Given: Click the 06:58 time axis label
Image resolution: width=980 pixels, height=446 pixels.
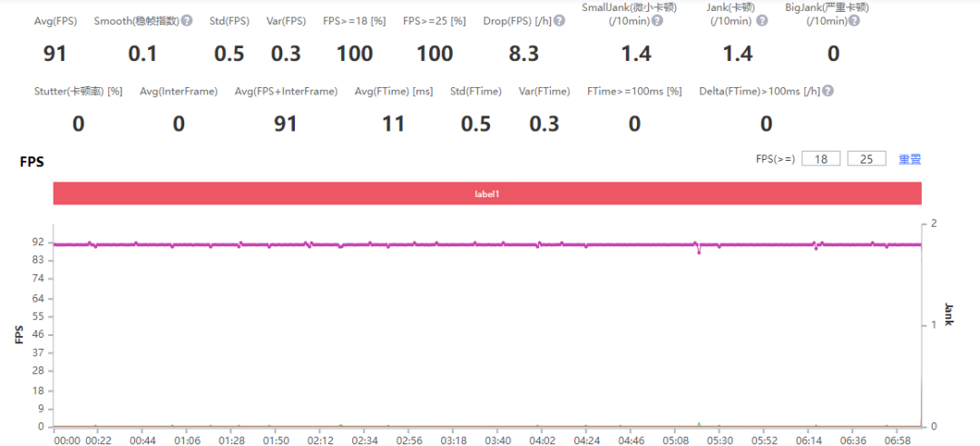Looking at the screenshot, I should point(897,440).
